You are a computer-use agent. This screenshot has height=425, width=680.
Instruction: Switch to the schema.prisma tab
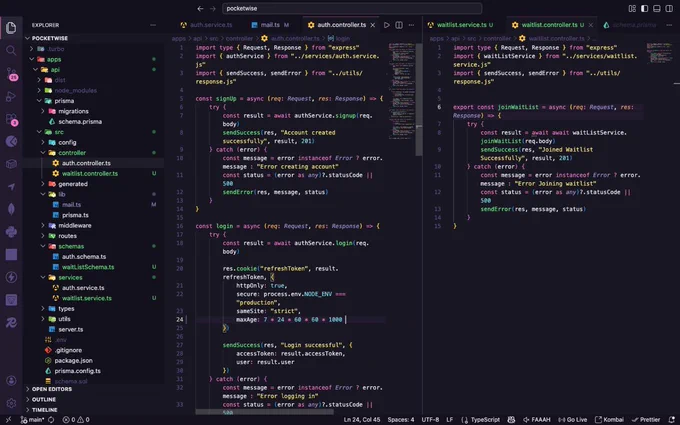click(629, 25)
